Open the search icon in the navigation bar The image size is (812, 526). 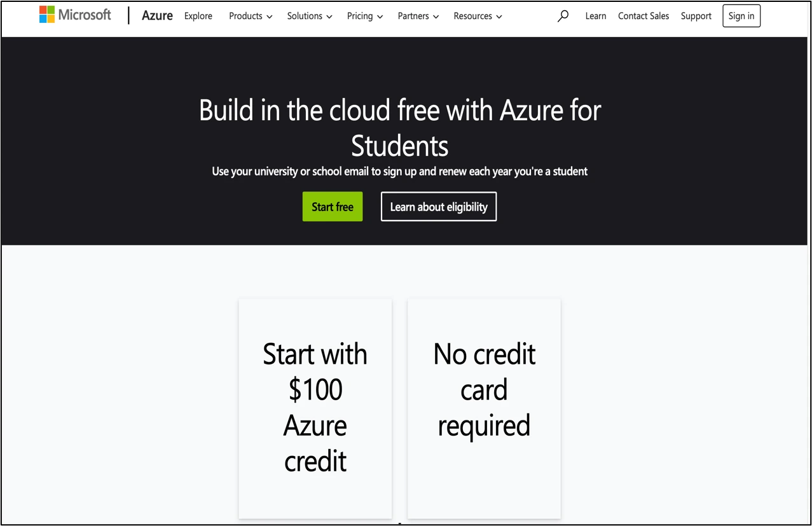point(562,16)
